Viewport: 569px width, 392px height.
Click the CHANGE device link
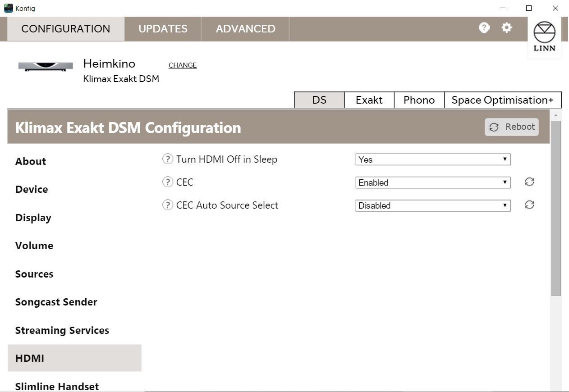pyautogui.click(x=183, y=65)
